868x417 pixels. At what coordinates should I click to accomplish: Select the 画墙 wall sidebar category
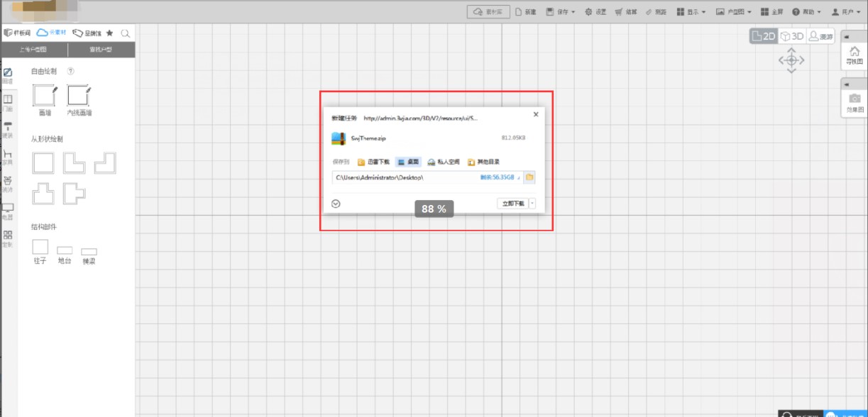pyautogui.click(x=8, y=76)
